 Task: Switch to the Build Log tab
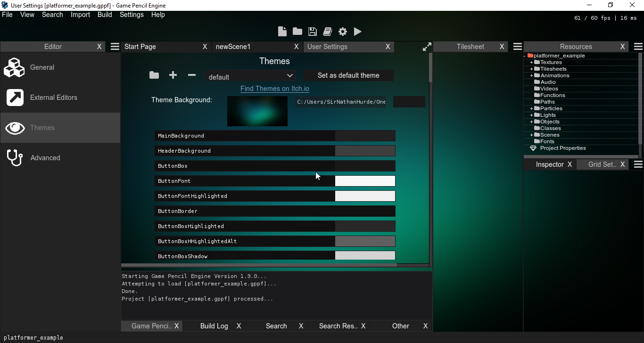pyautogui.click(x=214, y=326)
